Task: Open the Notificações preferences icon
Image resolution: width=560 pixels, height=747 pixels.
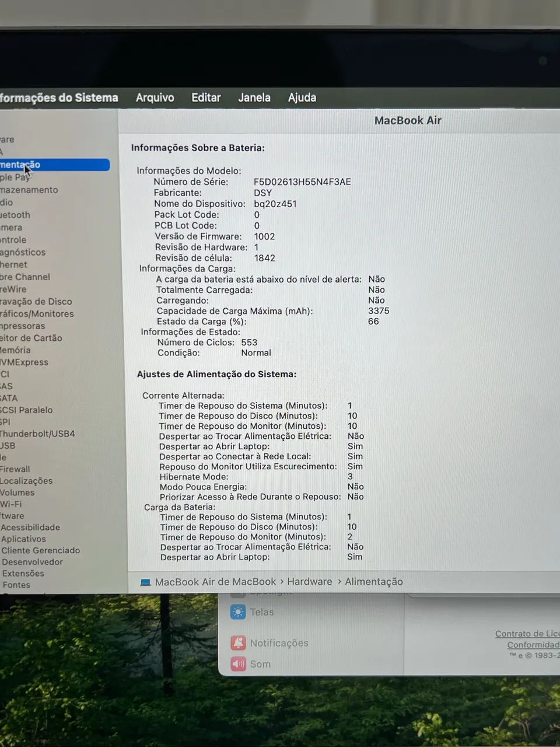Action: point(239,643)
